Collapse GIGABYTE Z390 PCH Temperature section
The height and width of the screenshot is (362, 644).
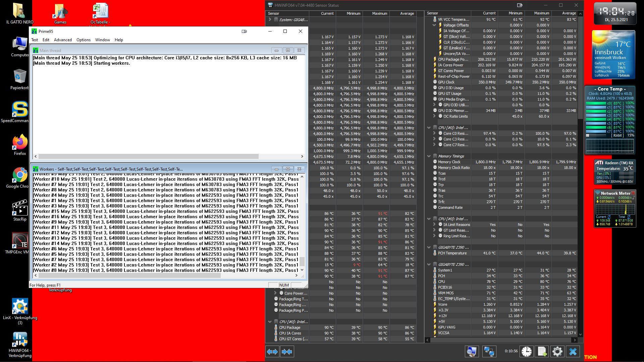(x=429, y=247)
